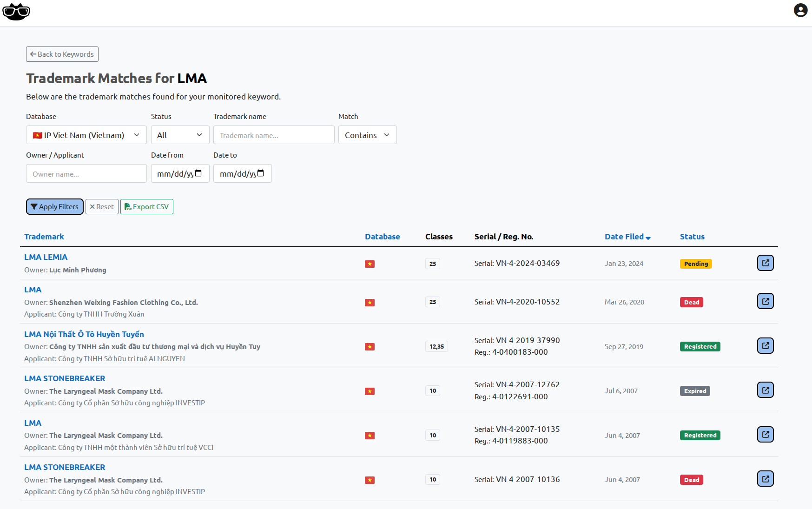Open external link for LMA Nội Thất row

click(765, 346)
